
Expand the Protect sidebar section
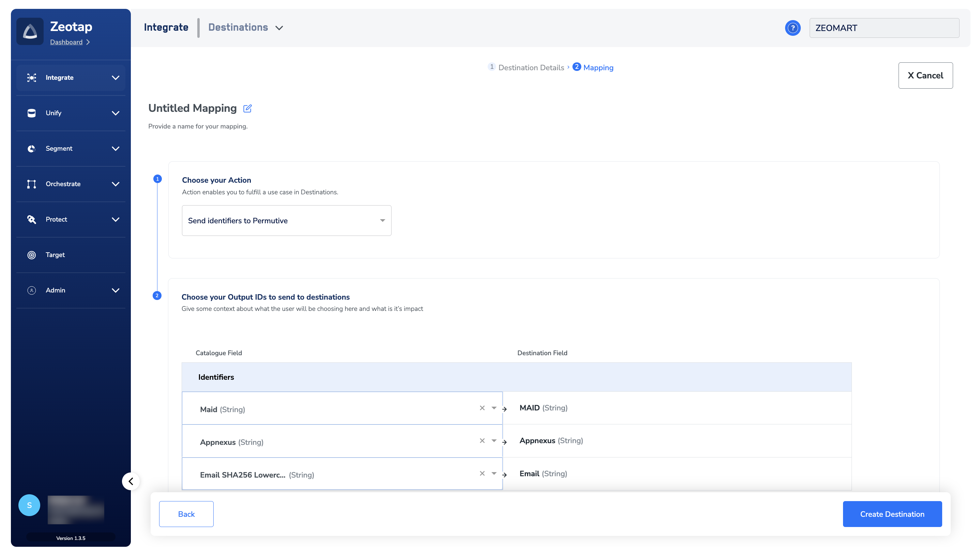pos(71,219)
